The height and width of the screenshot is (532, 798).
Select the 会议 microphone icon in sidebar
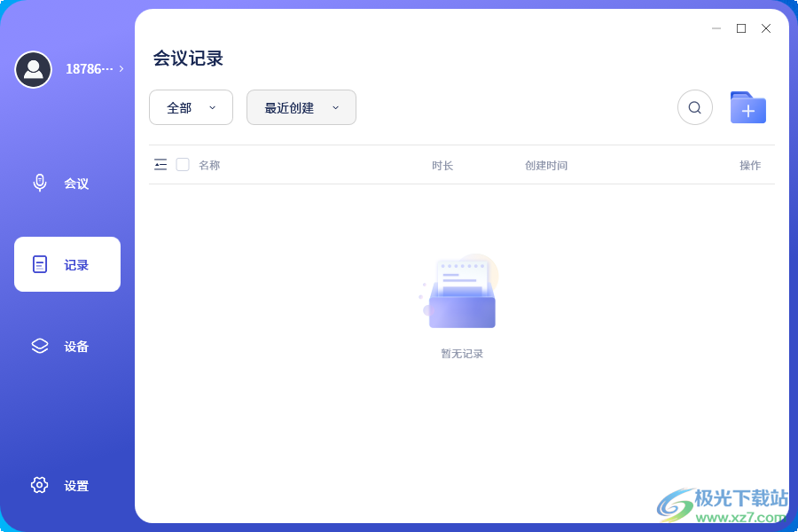coord(39,183)
